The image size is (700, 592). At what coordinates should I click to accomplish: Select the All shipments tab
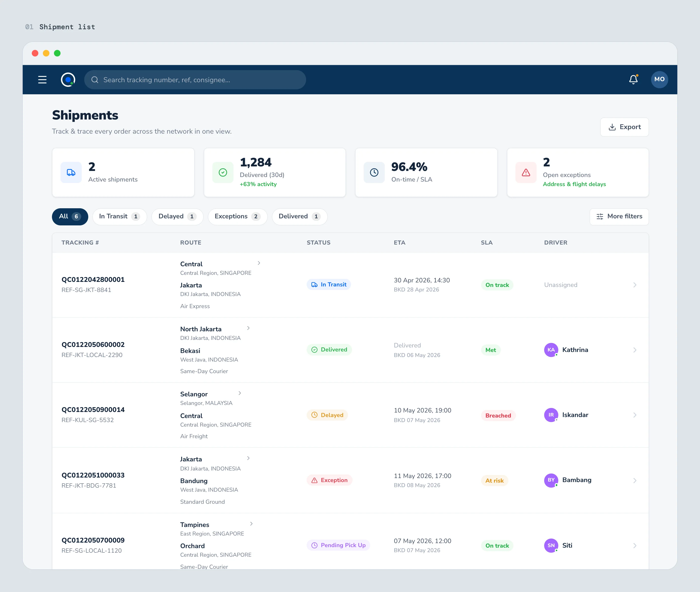coord(70,217)
